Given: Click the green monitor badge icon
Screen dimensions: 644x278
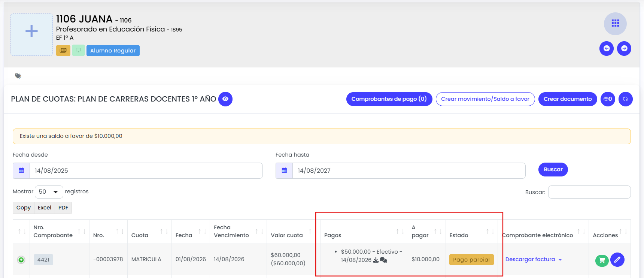Looking at the screenshot, I should [x=78, y=50].
